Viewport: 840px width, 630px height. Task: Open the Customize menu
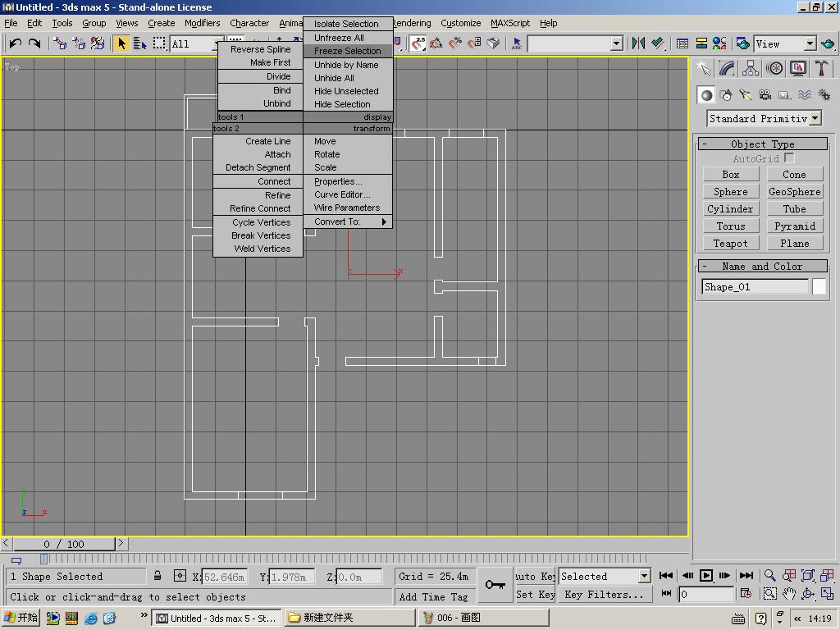click(461, 23)
